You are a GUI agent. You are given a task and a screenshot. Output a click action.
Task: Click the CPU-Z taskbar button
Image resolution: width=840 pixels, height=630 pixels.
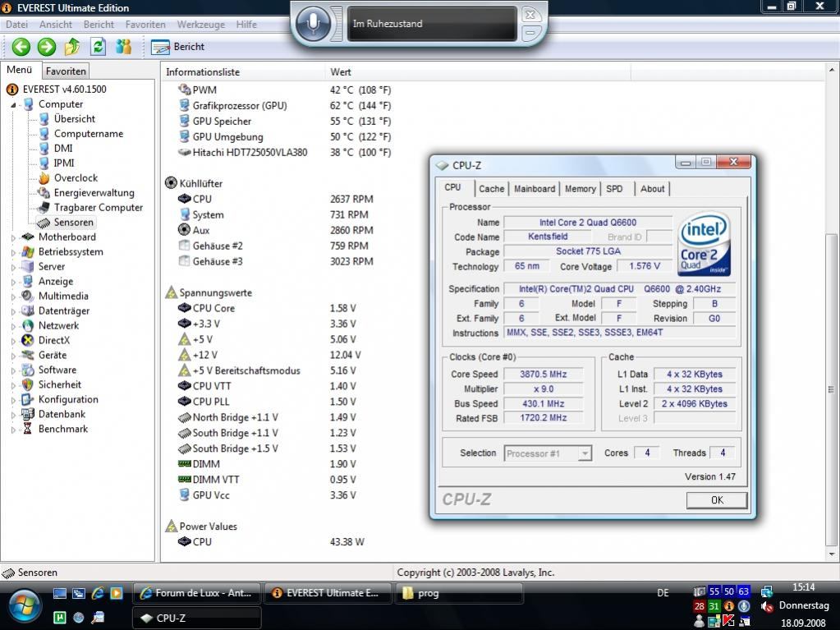click(x=196, y=618)
